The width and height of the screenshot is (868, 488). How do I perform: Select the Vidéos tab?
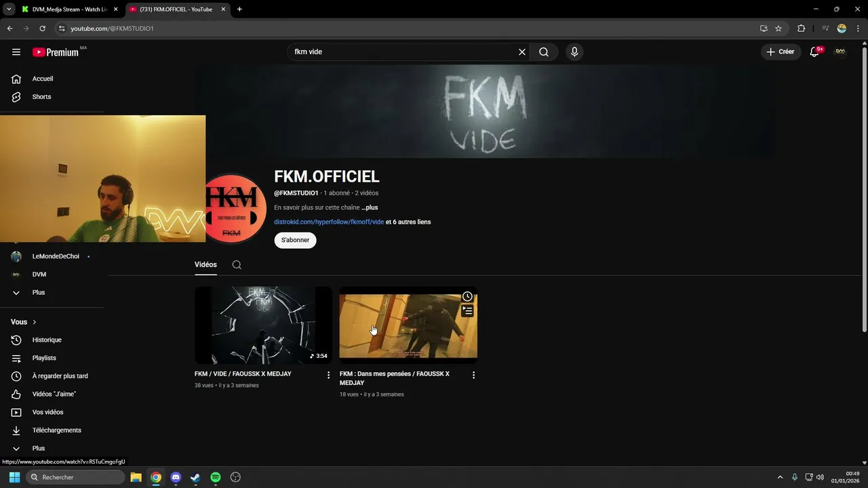pos(205,264)
